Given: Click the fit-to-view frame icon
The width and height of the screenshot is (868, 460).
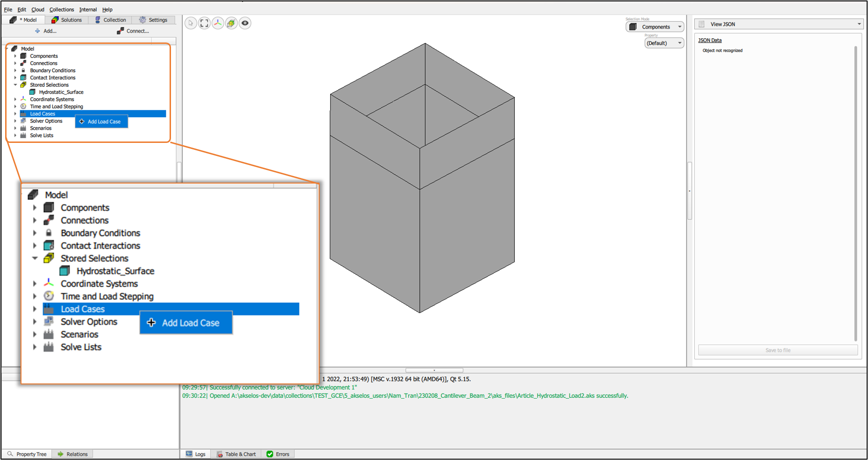Looking at the screenshot, I should tap(204, 23).
